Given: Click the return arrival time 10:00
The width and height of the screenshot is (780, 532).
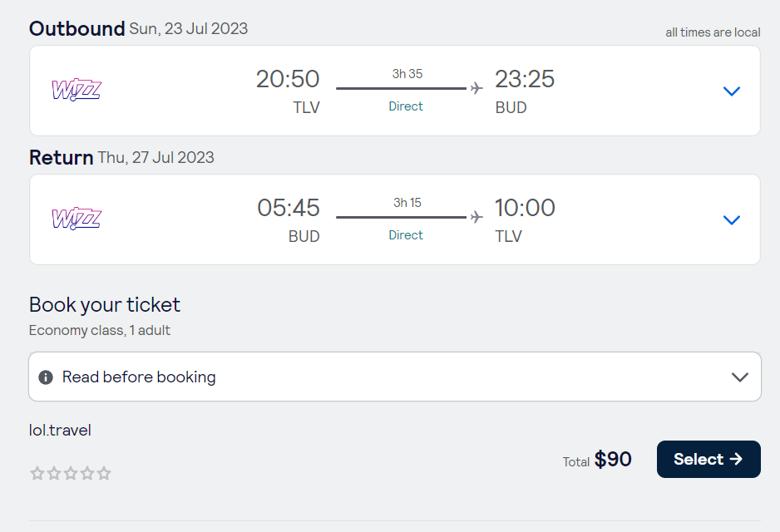Looking at the screenshot, I should point(525,208).
